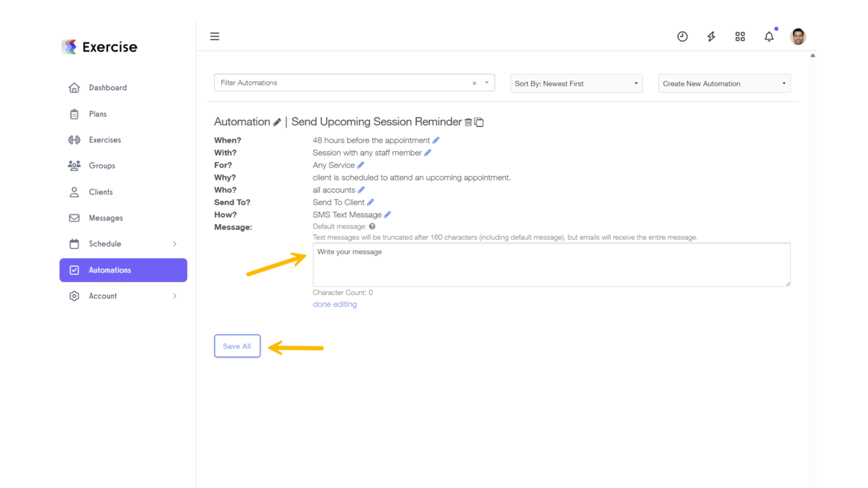868x488 pixels.
Task: Edit SMS Text Message delivery method
Action: [x=388, y=215]
